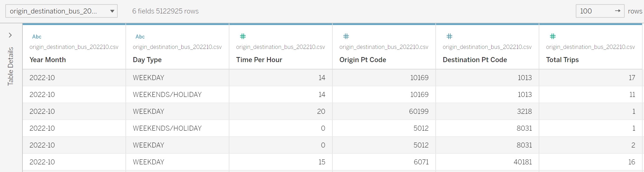The width and height of the screenshot is (644, 172).
Task: Select the Day Type column header
Action: (x=147, y=60)
